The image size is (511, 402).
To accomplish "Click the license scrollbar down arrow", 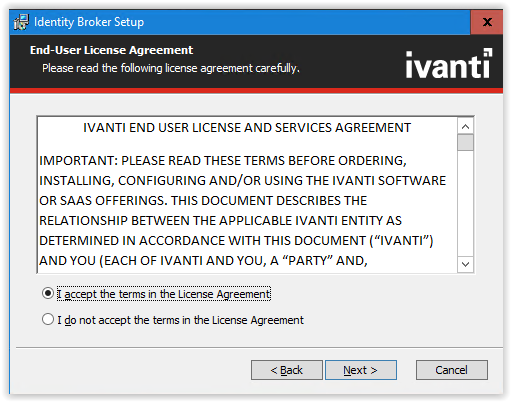I will click(x=465, y=265).
